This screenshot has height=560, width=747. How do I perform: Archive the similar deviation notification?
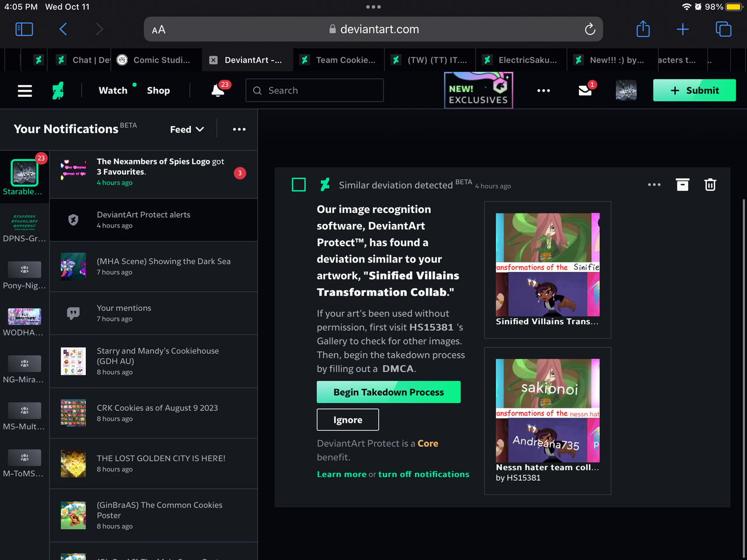[x=682, y=185]
